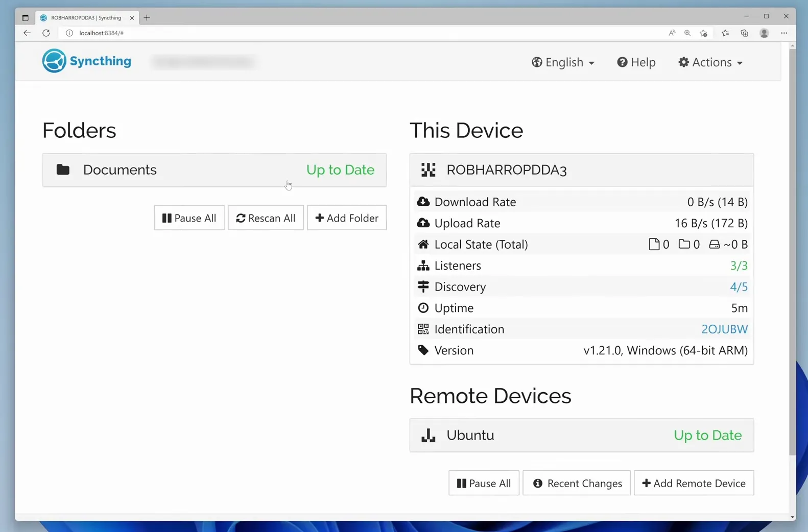Open the Favorites list
Viewport: 808px width, 532px height.
point(725,33)
